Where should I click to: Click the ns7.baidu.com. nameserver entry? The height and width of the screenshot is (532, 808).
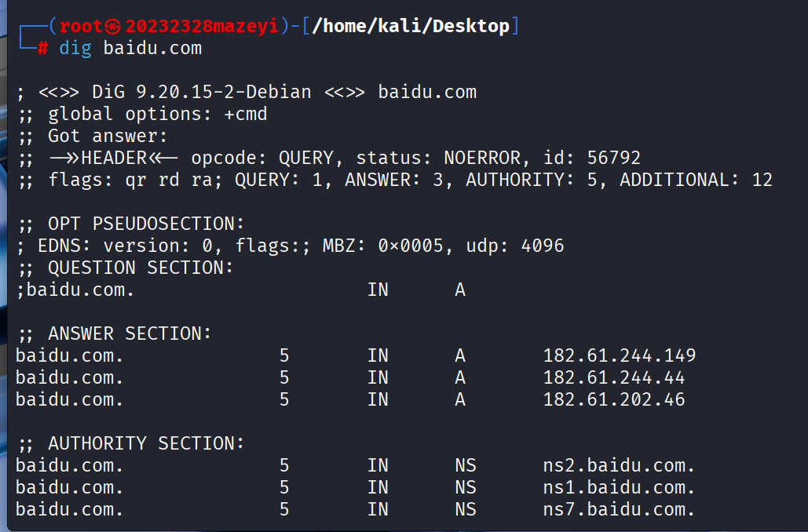pyautogui.click(x=619, y=510)
